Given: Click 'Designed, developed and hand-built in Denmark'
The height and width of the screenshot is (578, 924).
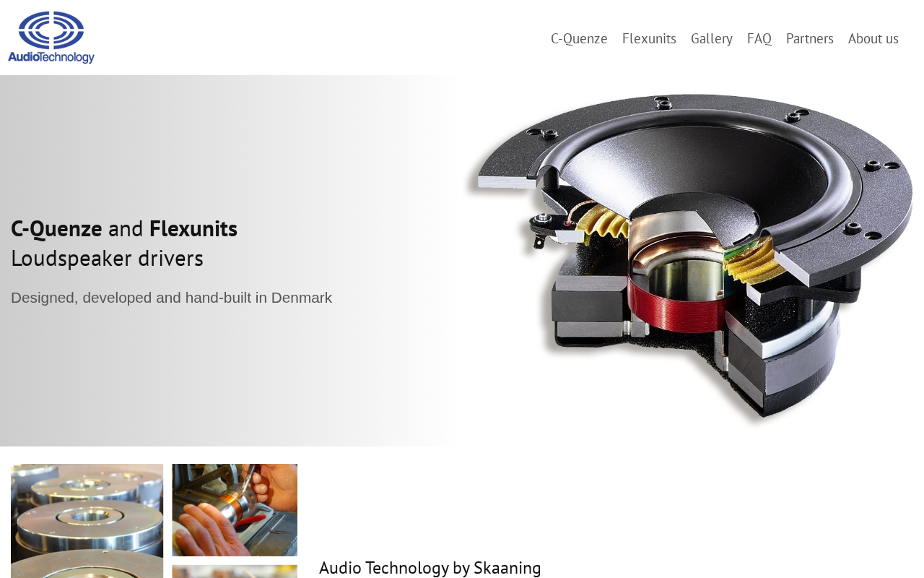Looking at the screenshot, I should click(172, 298).
